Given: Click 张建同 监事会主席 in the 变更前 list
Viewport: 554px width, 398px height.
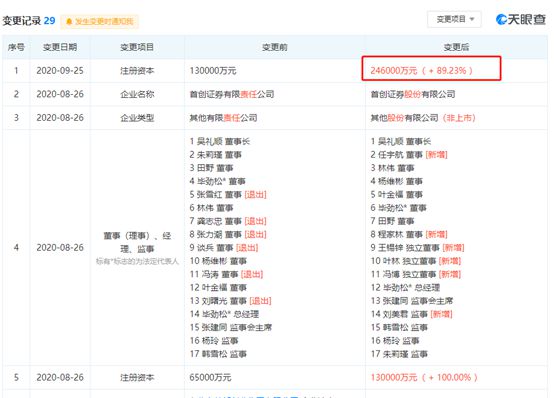Looking at the screenshot, I should (230, 327).
